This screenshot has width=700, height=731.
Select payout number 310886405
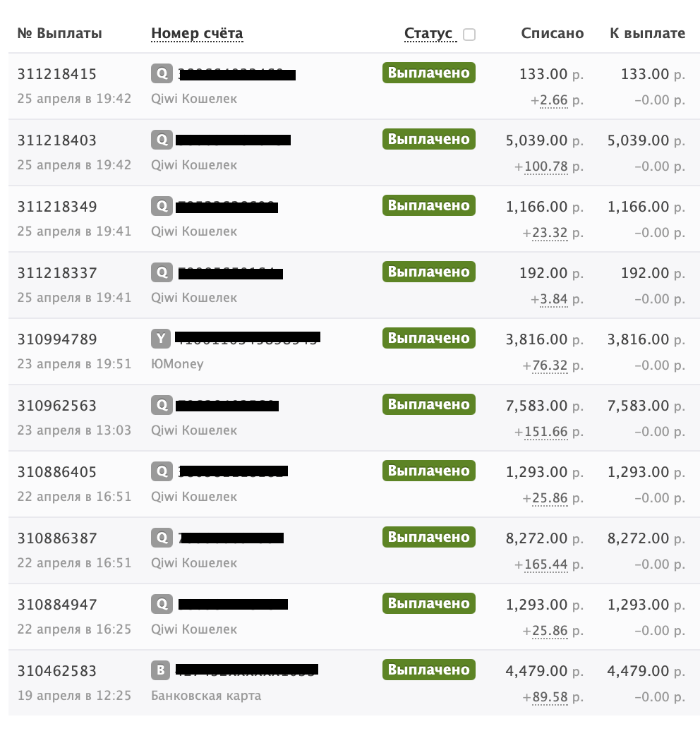pyautogui.click(x=57, y=472)
